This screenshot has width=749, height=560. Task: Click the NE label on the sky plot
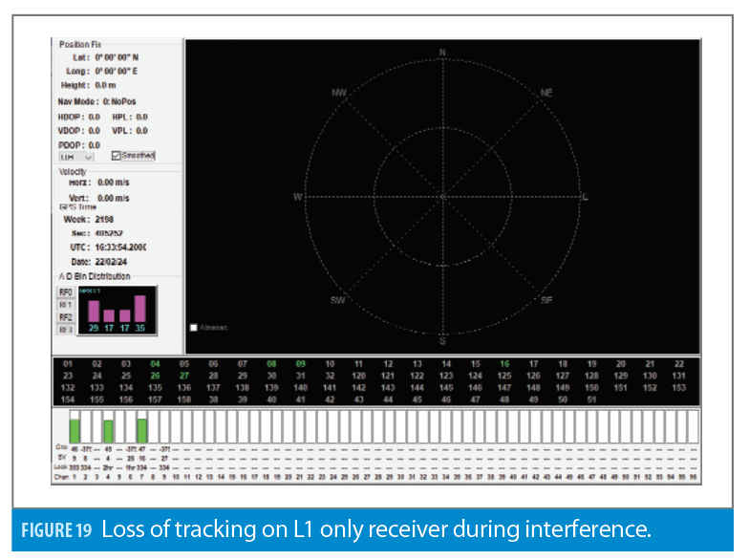pyautogui.click(x=546, y=93)
